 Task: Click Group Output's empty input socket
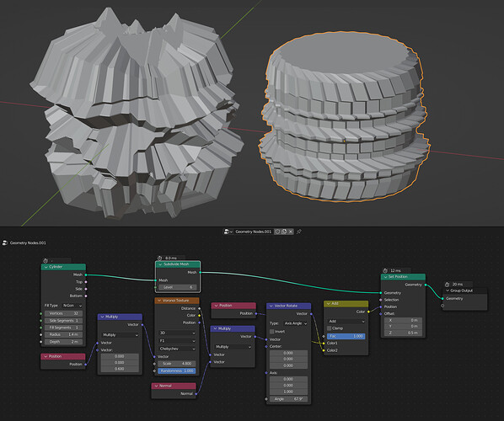[442, 306]
